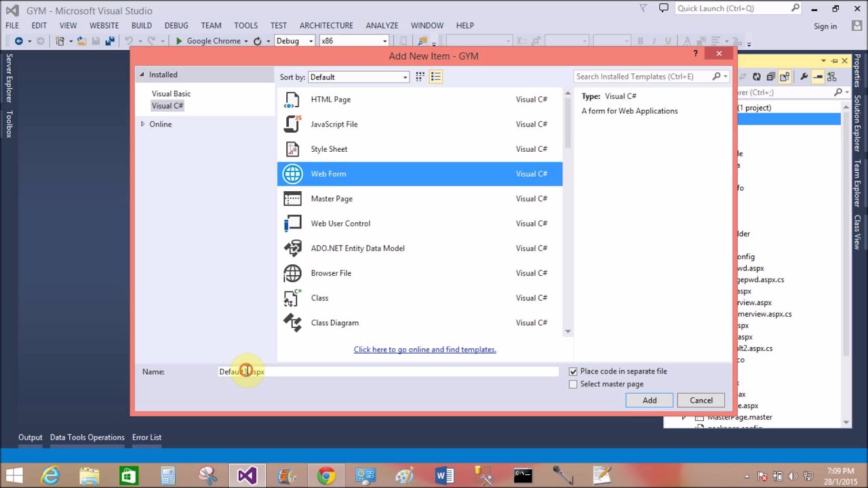Select the JavaScript File template icon
The width and height of the screenshot is (868, 488).
[x=292, y=124]
